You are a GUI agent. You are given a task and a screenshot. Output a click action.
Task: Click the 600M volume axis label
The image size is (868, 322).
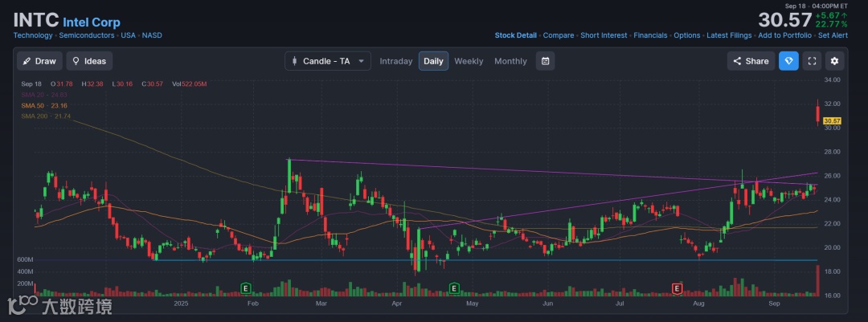[25, 259]
